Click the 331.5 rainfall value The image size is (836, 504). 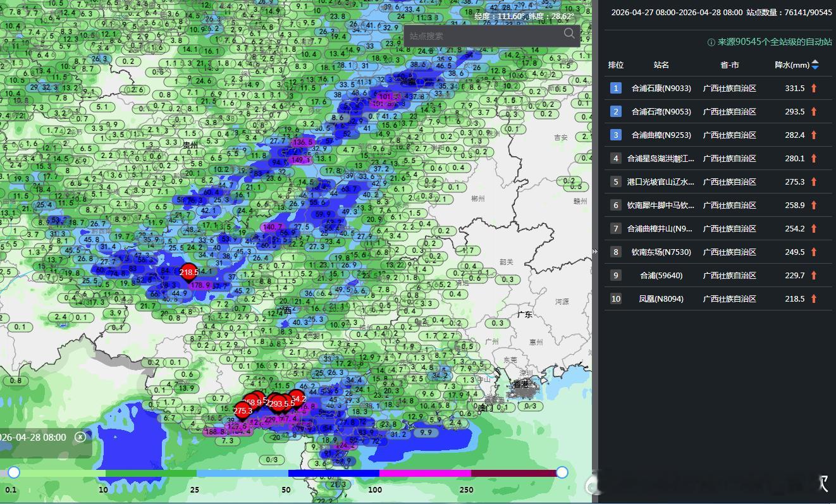pyautogui.click(x=795, y=89)
